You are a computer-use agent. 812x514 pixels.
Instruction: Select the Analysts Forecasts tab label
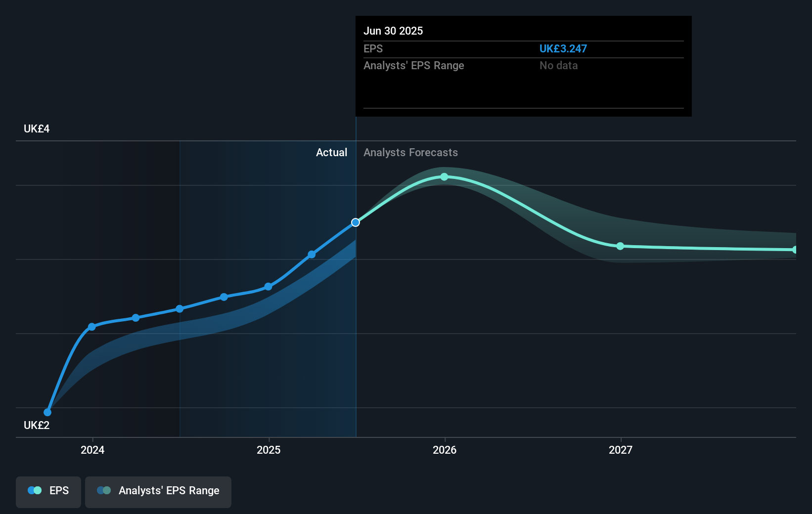pos(410,152)
